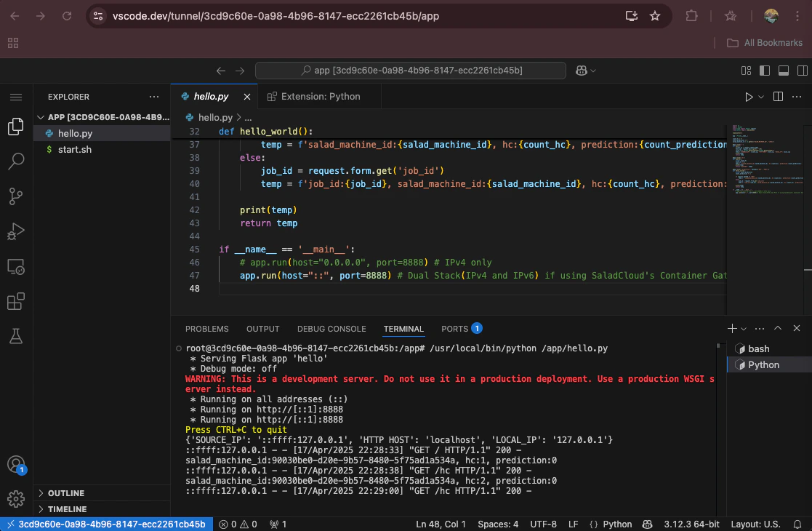Toggle the bottom panel layout button

coord(783,71)
